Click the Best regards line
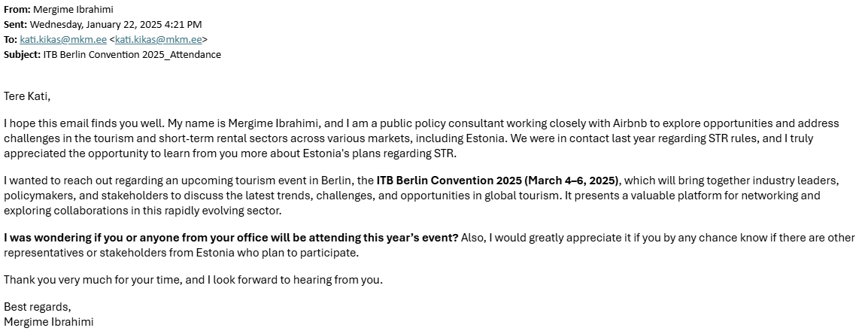 (x=38, y=307)
